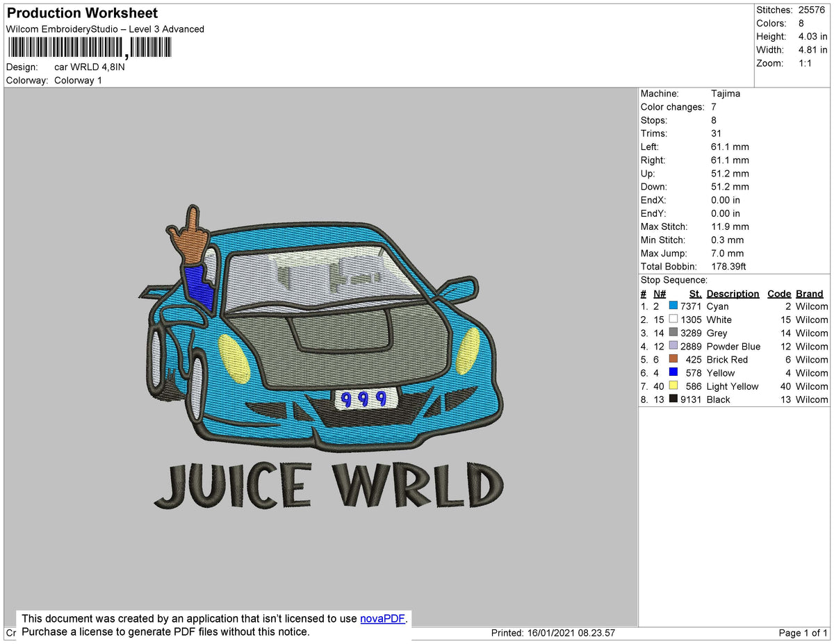Image resolution: width=834 pixels, height=644 pixels.
Task: Select the St. column heading
Action: point(695,293)
